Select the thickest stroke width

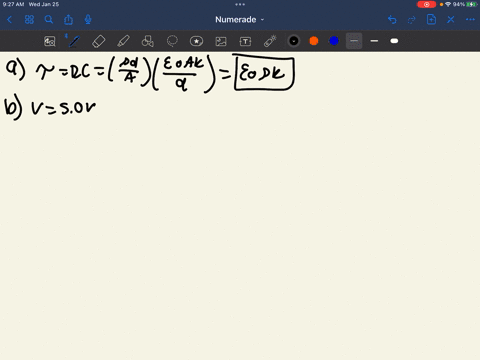click(394, 41)
